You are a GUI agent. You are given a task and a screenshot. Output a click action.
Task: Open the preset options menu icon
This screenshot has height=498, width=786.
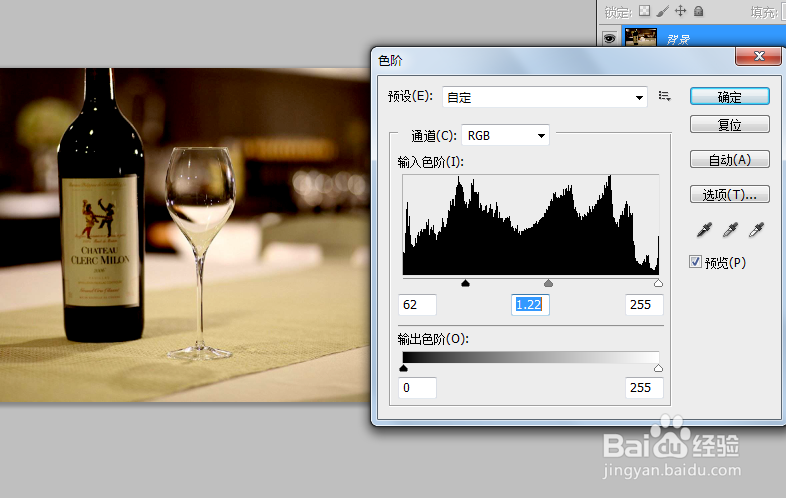click(665, 96)
